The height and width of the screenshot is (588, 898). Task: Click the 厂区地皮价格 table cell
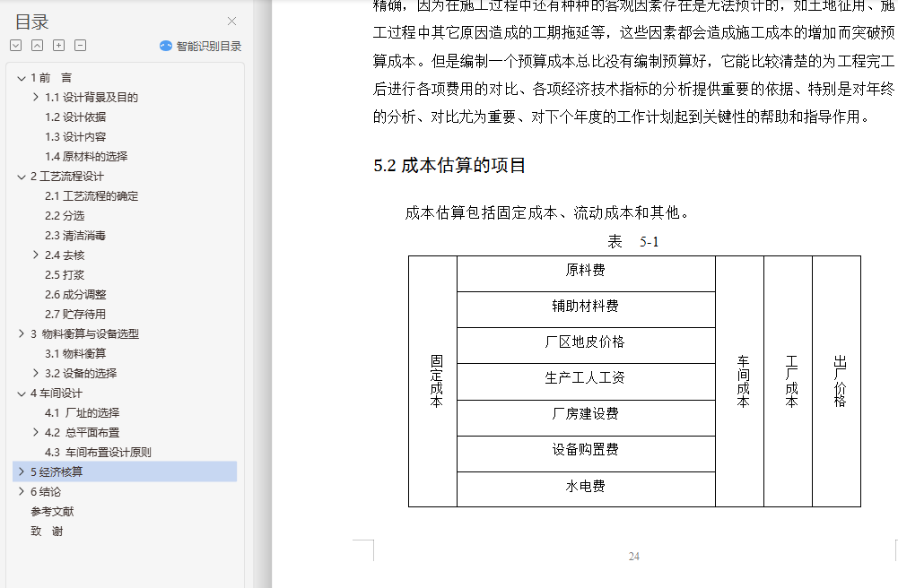pos(586,345)
